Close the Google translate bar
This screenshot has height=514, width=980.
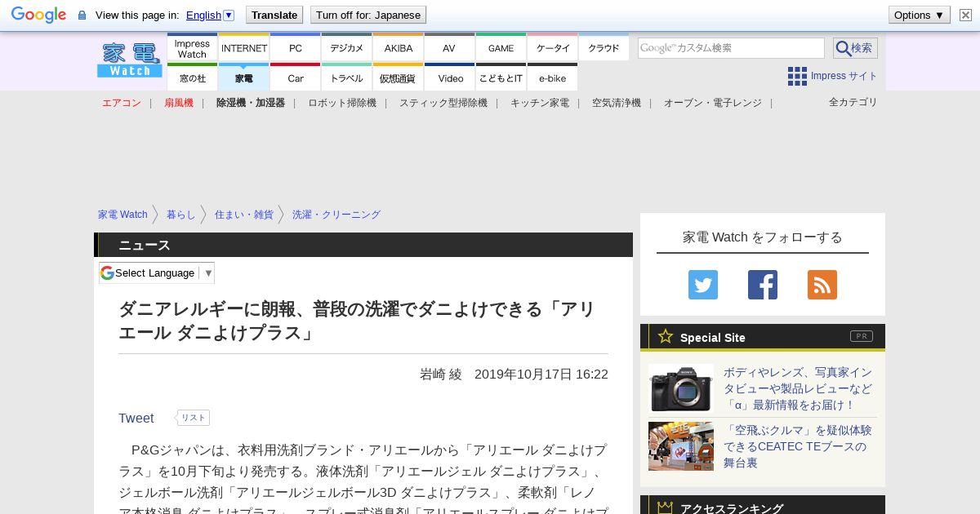click(x=965, y=15)
